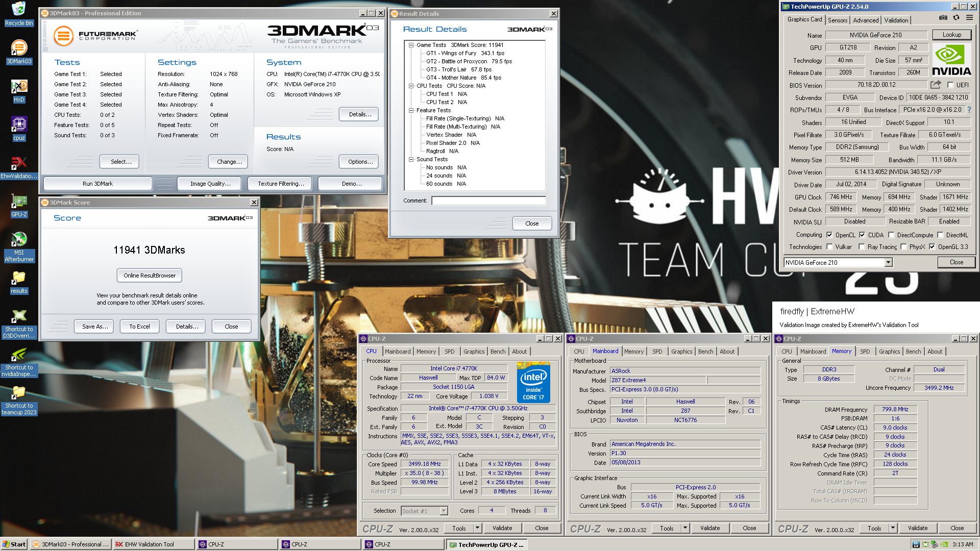Click the Bus Interface question mark icon
Image resolution: width=980 pixels, height=551 pixels.
coord(969,110)
